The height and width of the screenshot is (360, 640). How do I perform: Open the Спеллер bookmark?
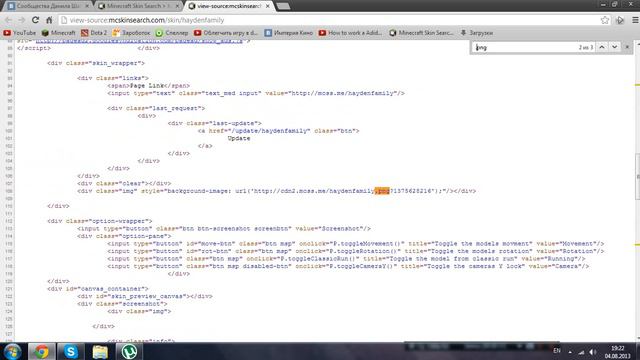[172, 33]
